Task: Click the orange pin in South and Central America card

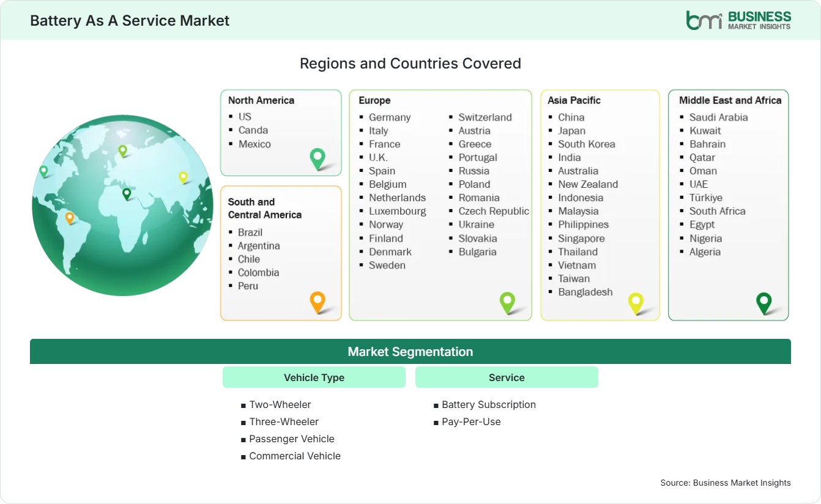Action: click(x=318, y=302)
